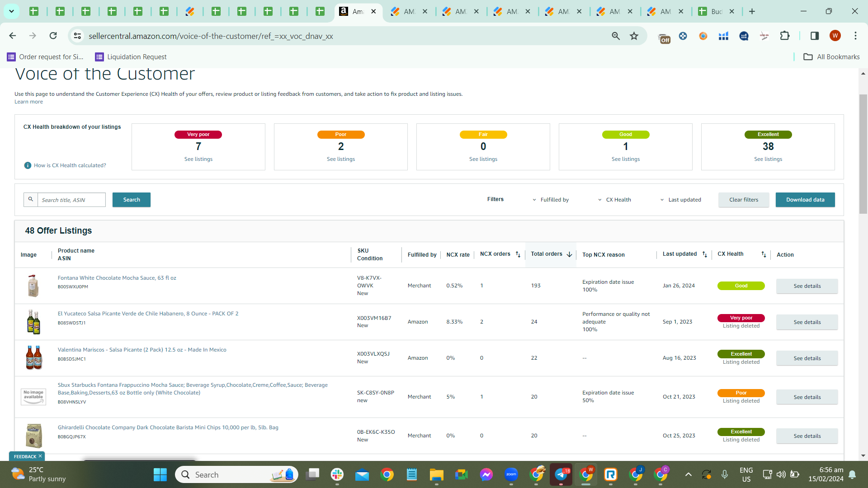Open the orange ring extension icon
Image resolution: width=868 pixels, height=488 pixels.
tap(703, 36)
